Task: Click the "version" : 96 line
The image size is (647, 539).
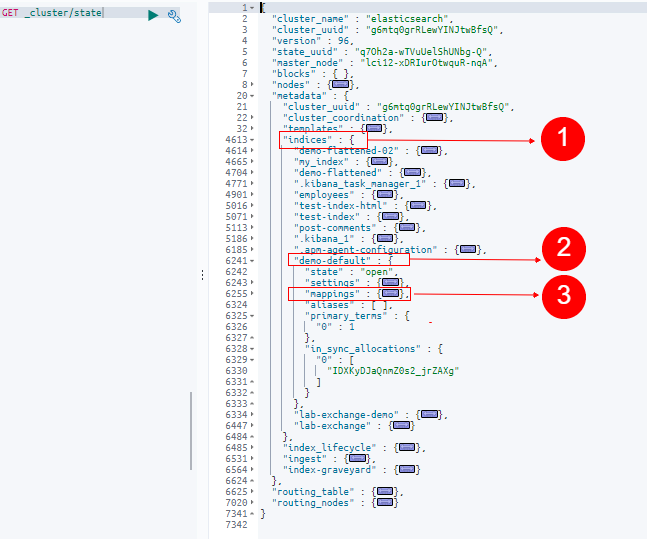Action: tap(312, 41)
